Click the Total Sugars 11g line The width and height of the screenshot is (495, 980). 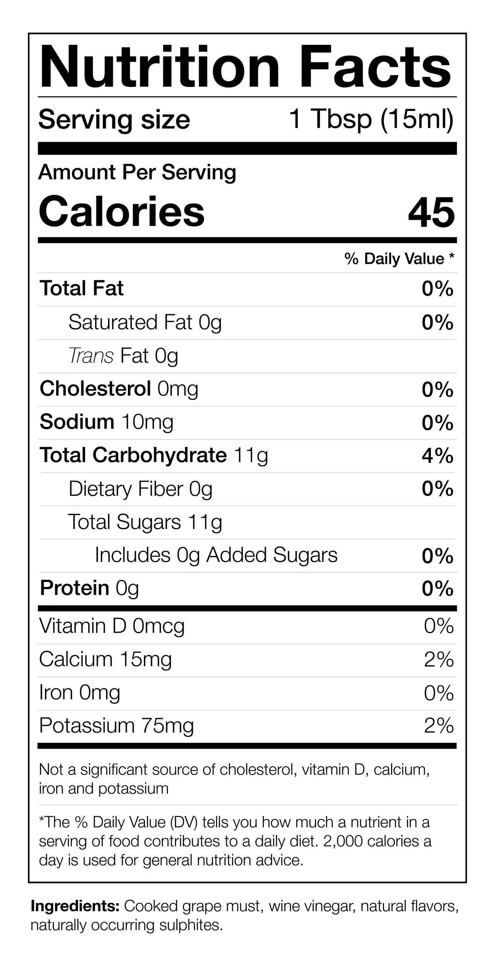point(145,522)
